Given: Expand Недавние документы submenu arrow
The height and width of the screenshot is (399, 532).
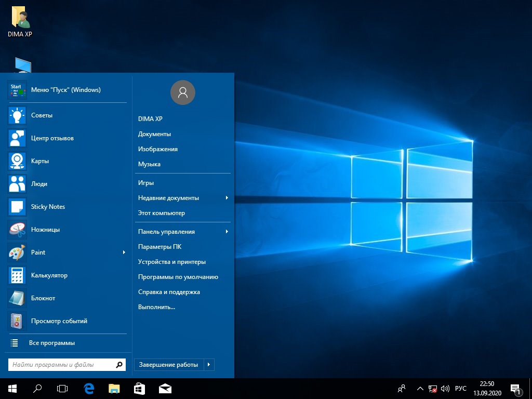Looking at the screenshot, I should 227,198.
